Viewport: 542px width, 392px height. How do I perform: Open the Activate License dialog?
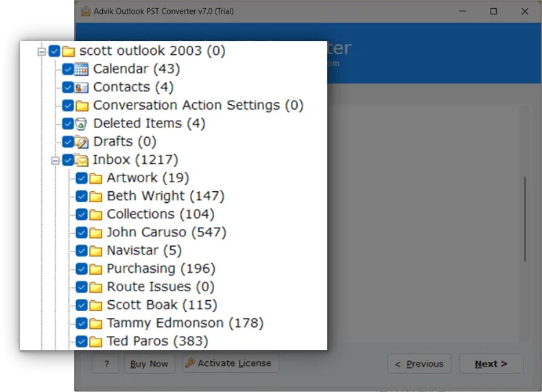click(229, 363)
